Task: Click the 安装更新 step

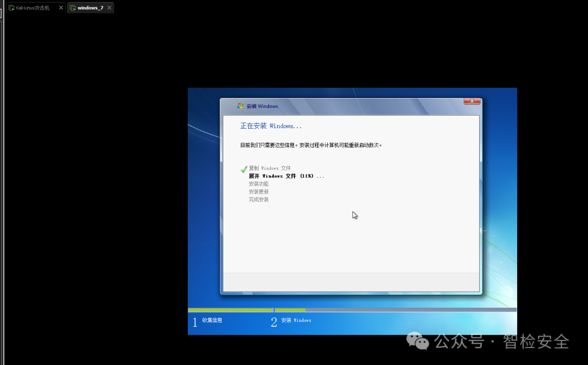Action: click(259, 192)
